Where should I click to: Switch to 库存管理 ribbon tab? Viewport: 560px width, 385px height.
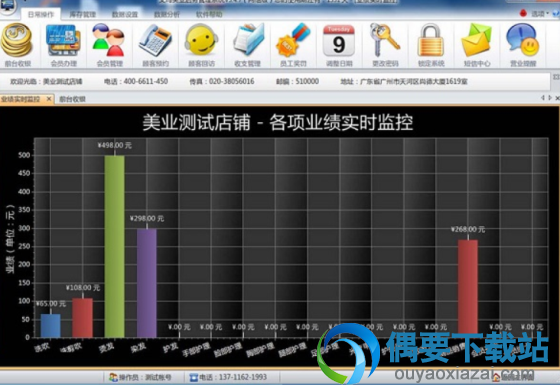[x=82, y=14]
